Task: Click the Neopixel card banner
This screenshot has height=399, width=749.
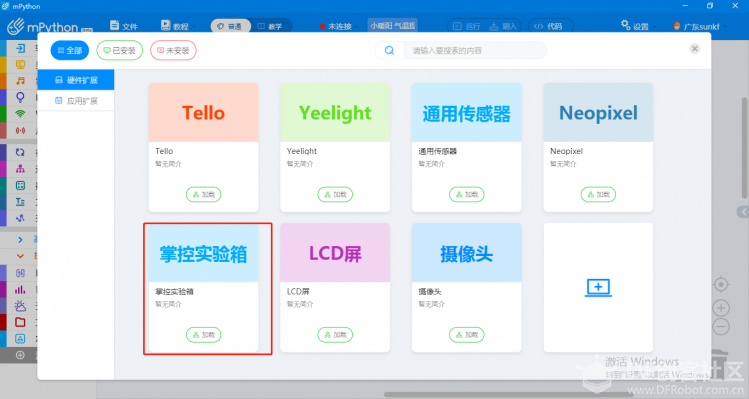Action: [x=598, y=112]
